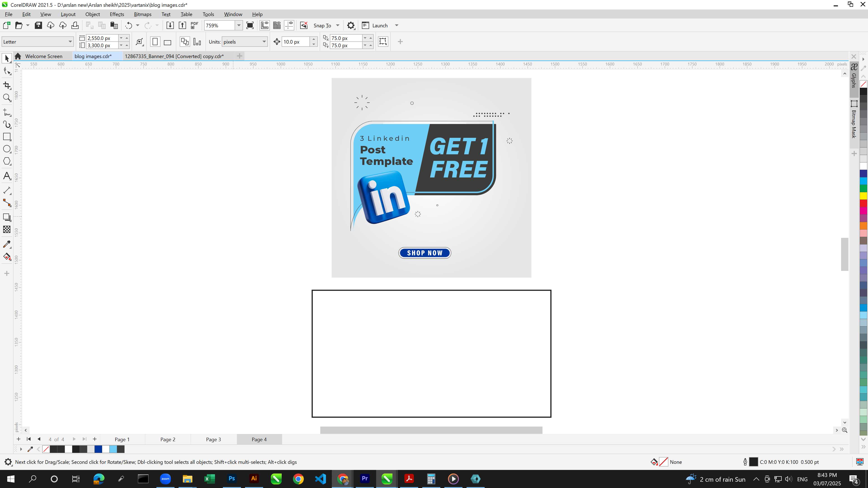Click Publish to PDF icon
Screen dimensions: 868x488
(x=194, y=26)
